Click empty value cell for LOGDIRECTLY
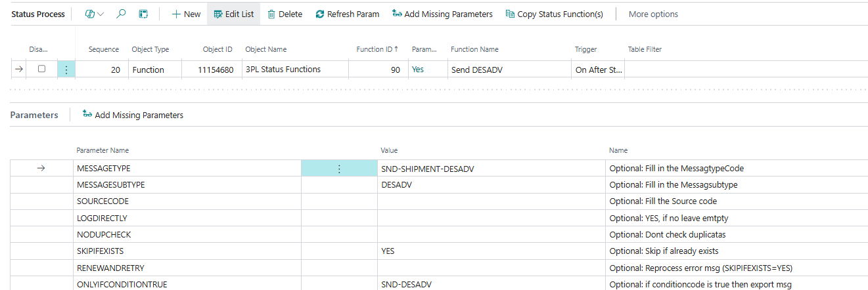Image resolution: width=868 pixels, height=290 pixels. [491, 218]
